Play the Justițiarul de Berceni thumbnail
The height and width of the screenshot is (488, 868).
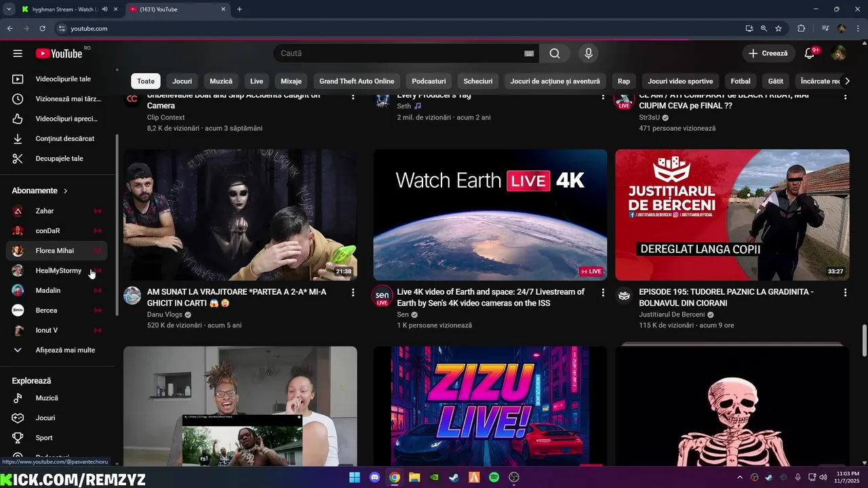732,215
